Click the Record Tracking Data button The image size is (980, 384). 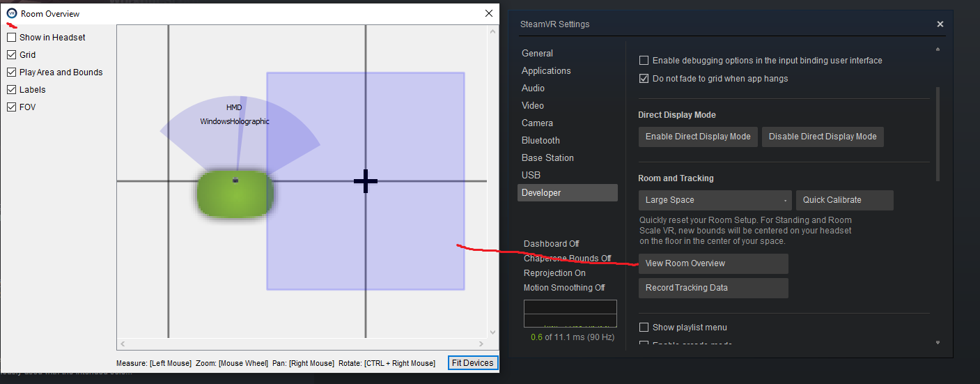[x=713, y=288]
